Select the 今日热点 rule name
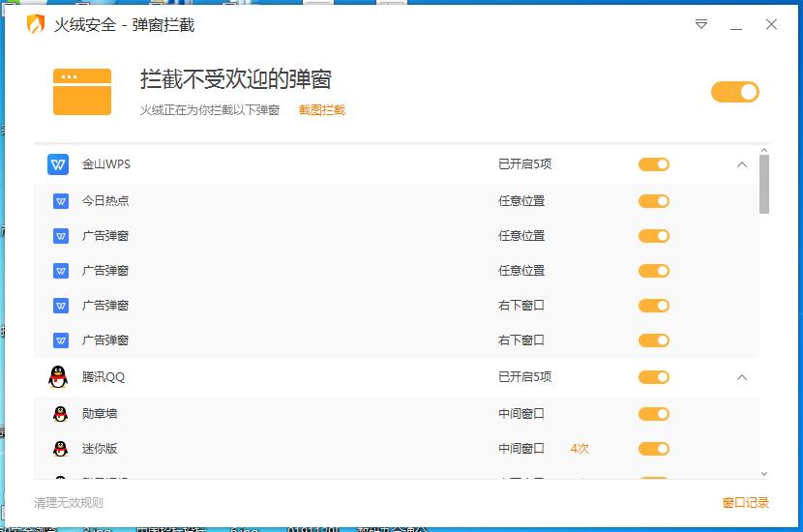 coord(105,201)
